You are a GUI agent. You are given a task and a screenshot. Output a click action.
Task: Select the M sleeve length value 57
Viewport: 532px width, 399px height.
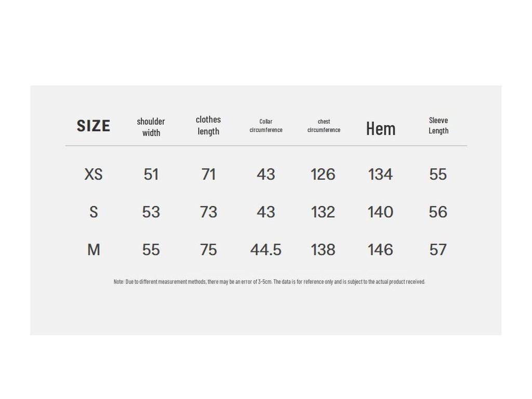click(438, 250)
